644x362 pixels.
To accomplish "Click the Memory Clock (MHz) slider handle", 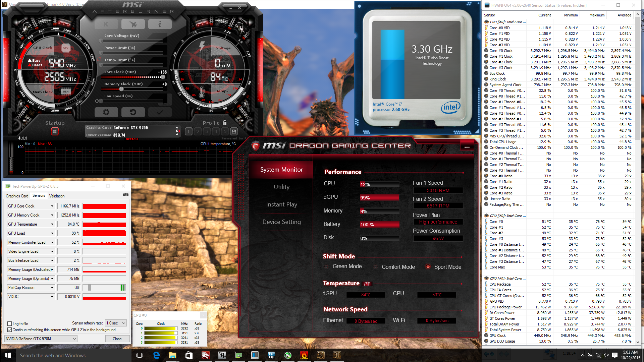I will click(x=121, y=89).
